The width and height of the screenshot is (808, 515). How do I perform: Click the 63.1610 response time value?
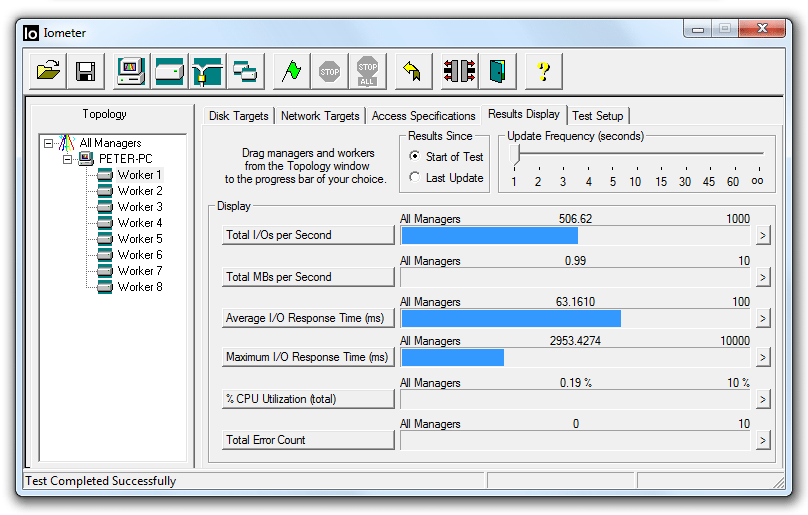pos(575,302)
